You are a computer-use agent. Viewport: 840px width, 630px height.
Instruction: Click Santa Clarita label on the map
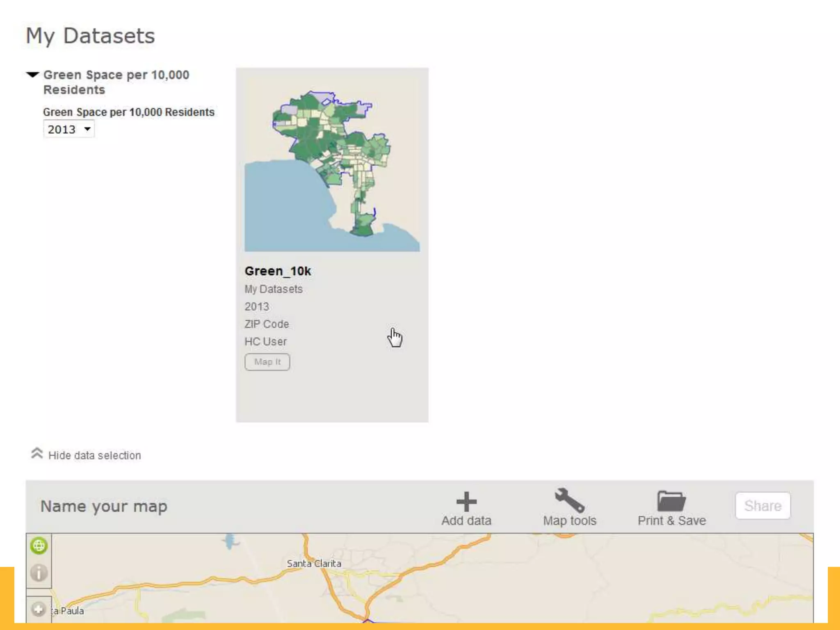[314, 564]
